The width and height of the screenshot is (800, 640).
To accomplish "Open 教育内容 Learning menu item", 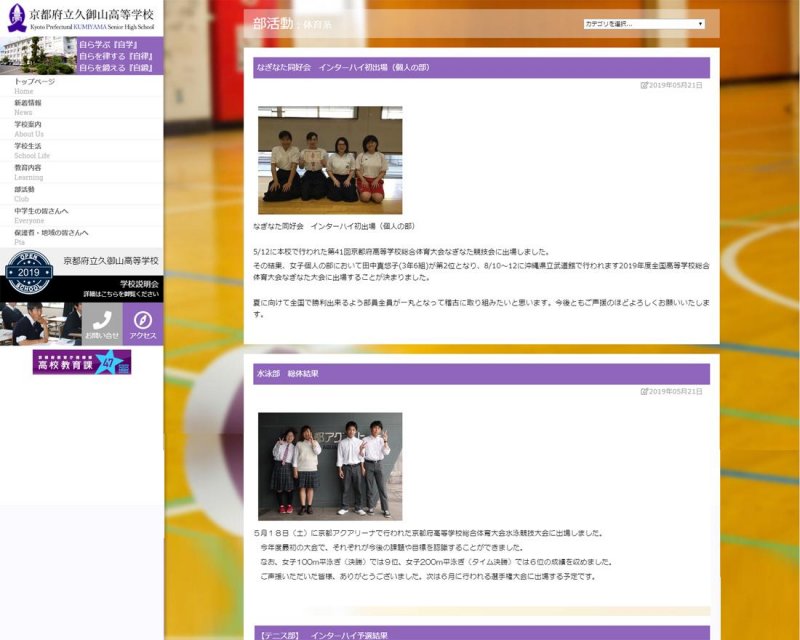I will [x=29, y=172].
